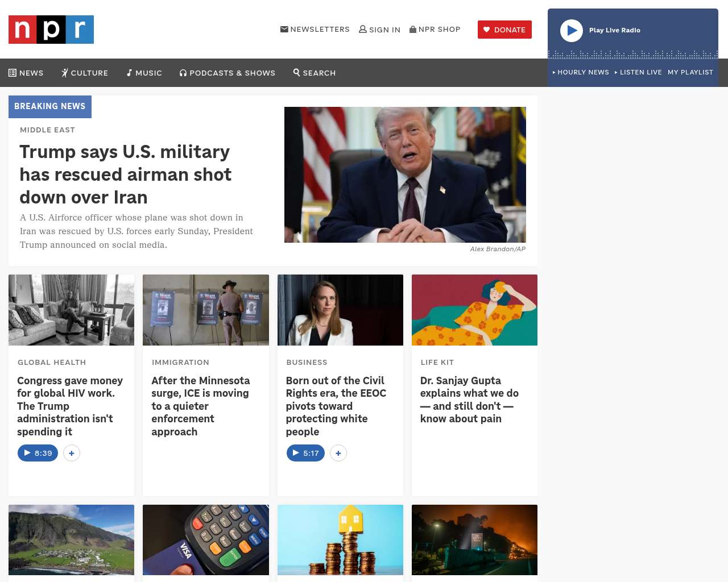Open the Congress global HIV work headline
Image resolution: width=728 pixels, height=582 pixels.
pyautogui.click(x=70, y=406)
